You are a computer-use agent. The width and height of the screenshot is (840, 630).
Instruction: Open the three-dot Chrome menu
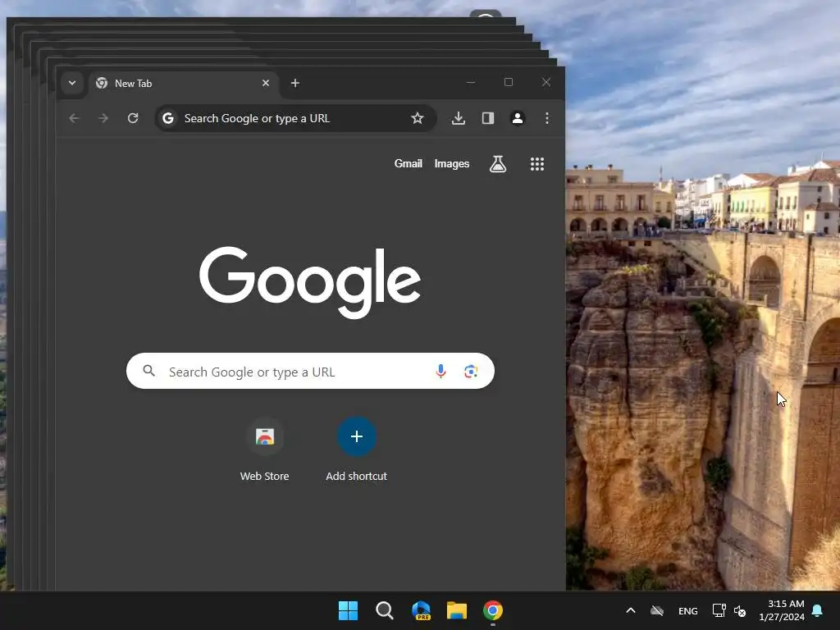click(x=547, y=118)
